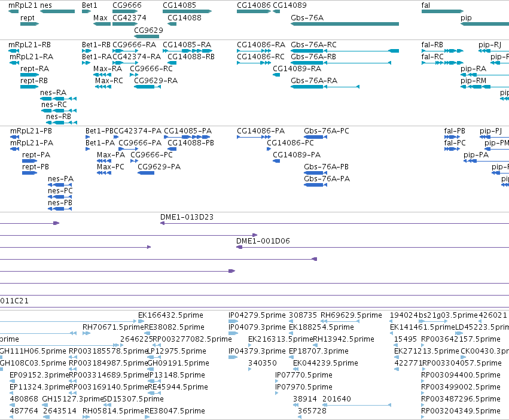The height and width of the screenshot is (420, 509).
Task: Click the teal bar under Gbs-76A gene
Action: tap(345, 24)
